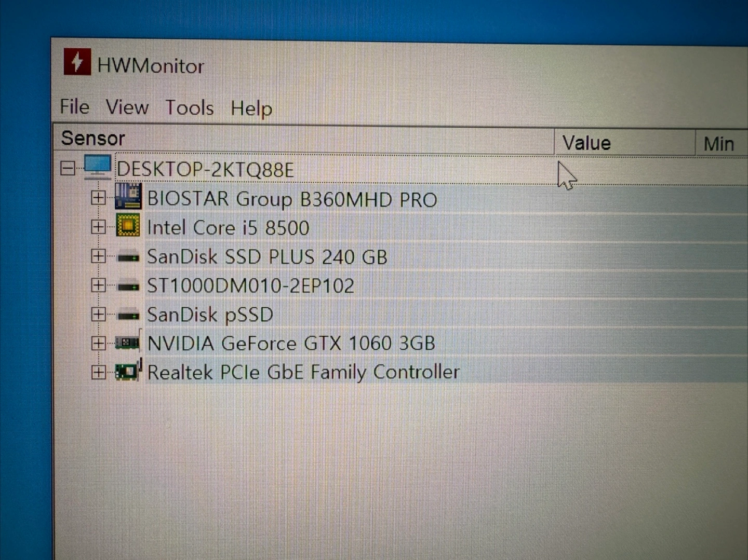Viewport: 748px width, 560px height.
Task: Open the File menu
Action: tap(74, 107)
